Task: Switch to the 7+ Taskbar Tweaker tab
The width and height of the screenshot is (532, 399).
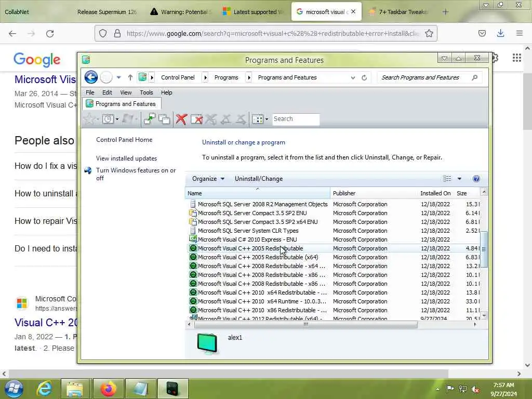Action: tap(401, 12)
